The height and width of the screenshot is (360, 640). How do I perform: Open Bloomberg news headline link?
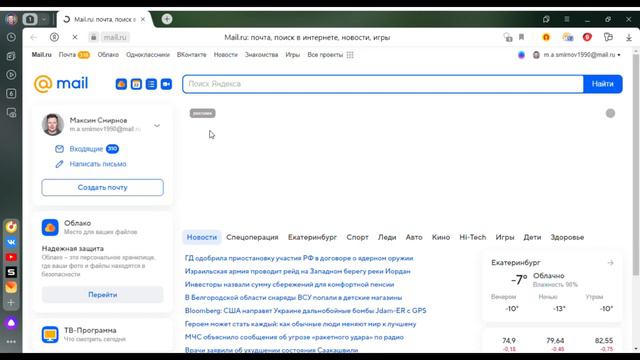coord(305,311)
